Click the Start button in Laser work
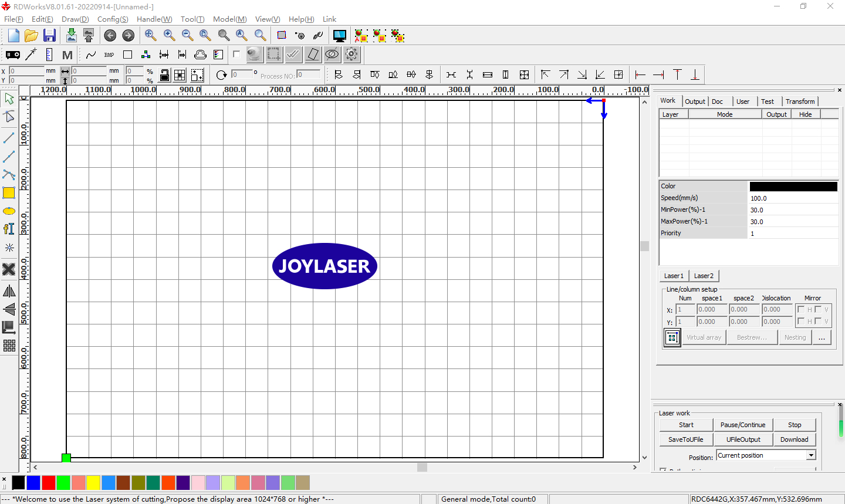Screen dimensions: 845x504 (686, 425)
